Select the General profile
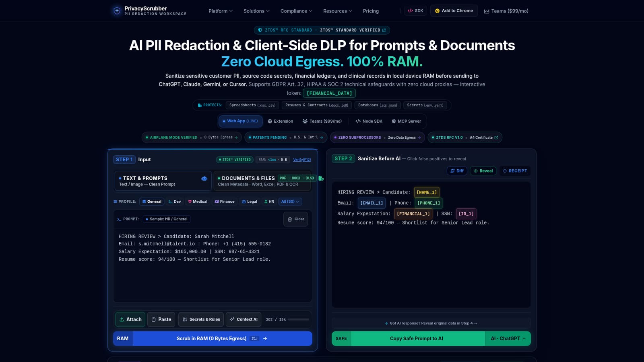This screenshot has height=362, width=644. click(151, 202)
